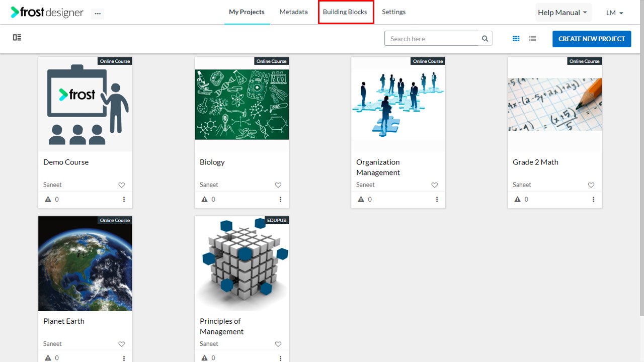Screen dimensions: 644x362
Task: Open the Building Blocks tab
Action: pos(345,12)
